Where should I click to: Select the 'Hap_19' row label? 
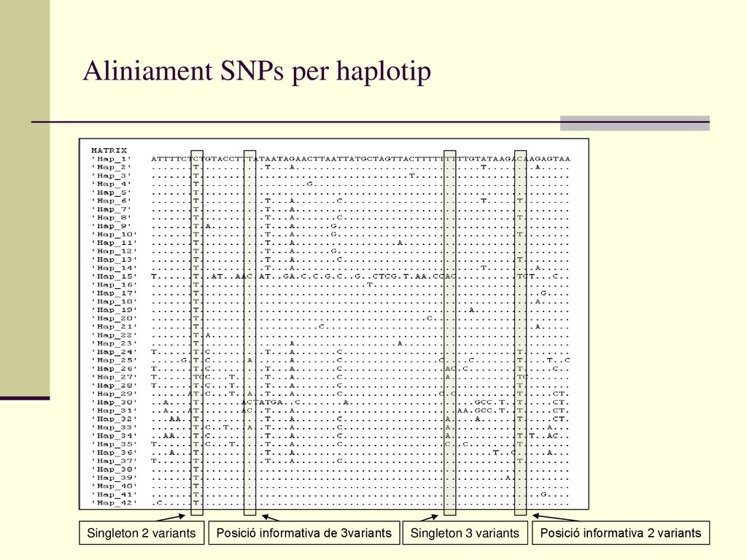(114, 310)
